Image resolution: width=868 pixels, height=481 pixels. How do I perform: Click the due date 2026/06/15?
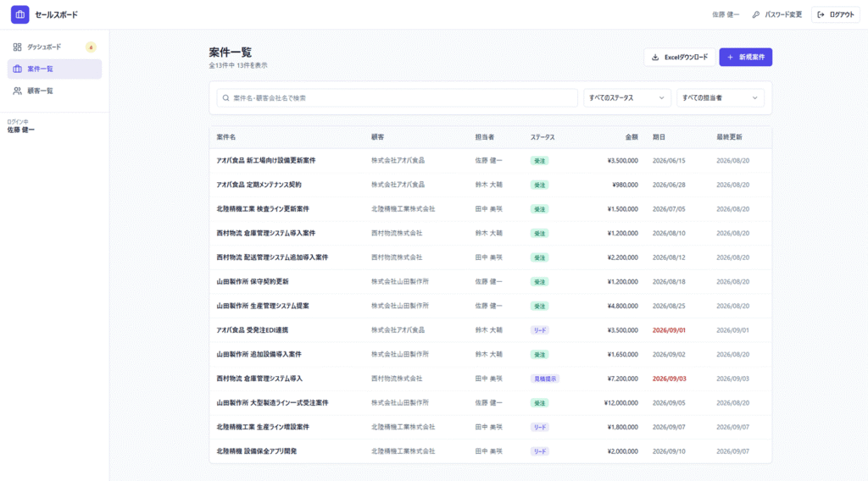tap(669, 160)
